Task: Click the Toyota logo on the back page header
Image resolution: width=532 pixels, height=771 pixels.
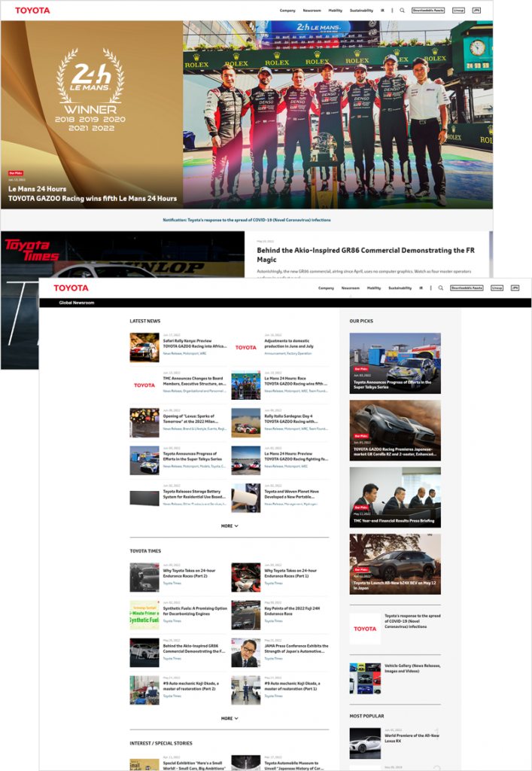Action: [x=32, y=11]
